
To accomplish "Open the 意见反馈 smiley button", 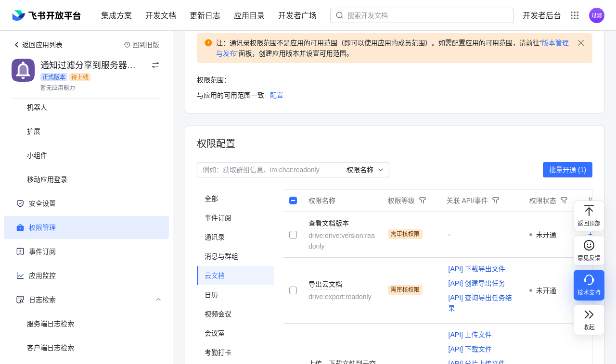I will pos(589,251).
